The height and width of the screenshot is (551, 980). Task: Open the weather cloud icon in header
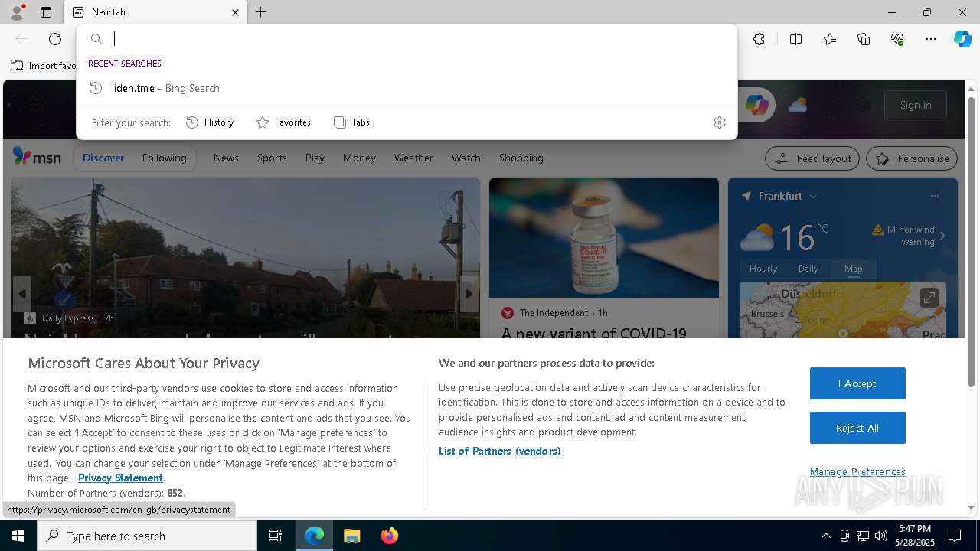coord(798,105)
